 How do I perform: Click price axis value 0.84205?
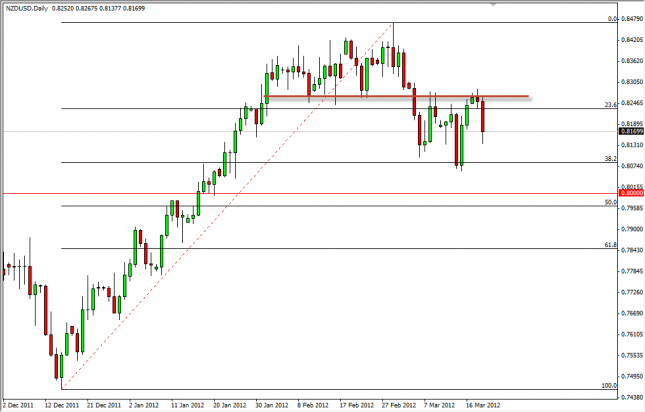(632, 40)
